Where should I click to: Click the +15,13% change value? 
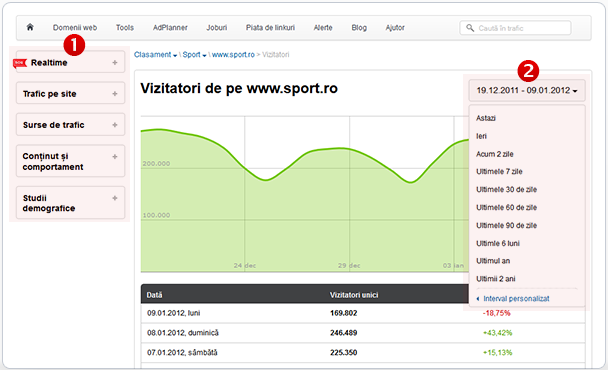point(497,353)
